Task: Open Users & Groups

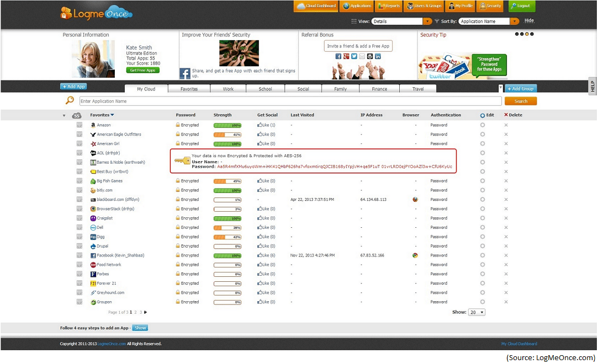Action: [x=424, y=6]
